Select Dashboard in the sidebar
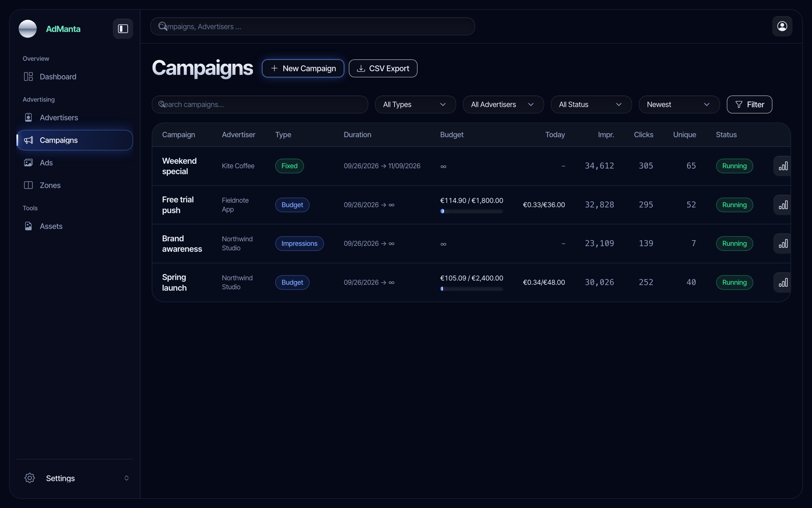Viewport: 812px width, 508px height. (x=75, y=77)
